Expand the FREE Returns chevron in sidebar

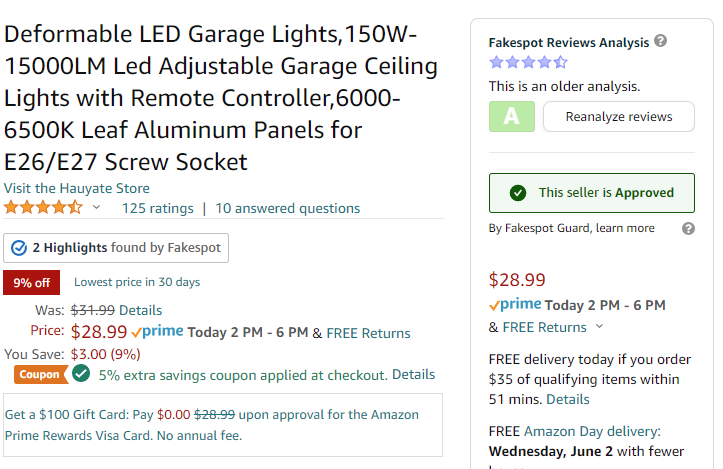(599, 327)
